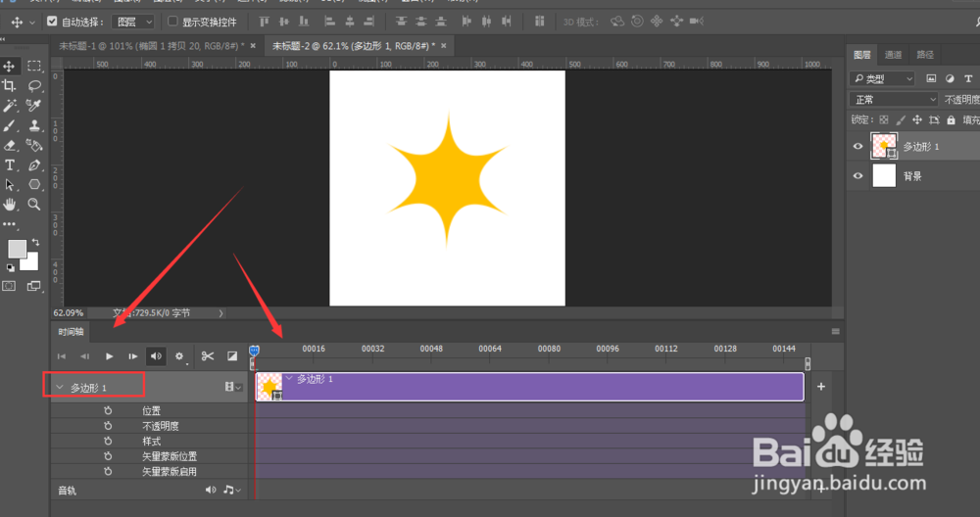Open the extra tools ellipsis menu

(10, 223)
